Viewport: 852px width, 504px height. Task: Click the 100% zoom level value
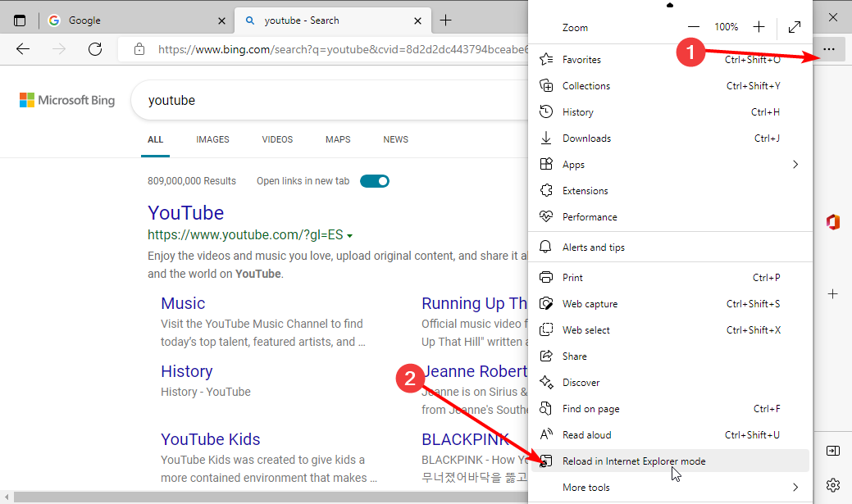(x=726, y=26)
